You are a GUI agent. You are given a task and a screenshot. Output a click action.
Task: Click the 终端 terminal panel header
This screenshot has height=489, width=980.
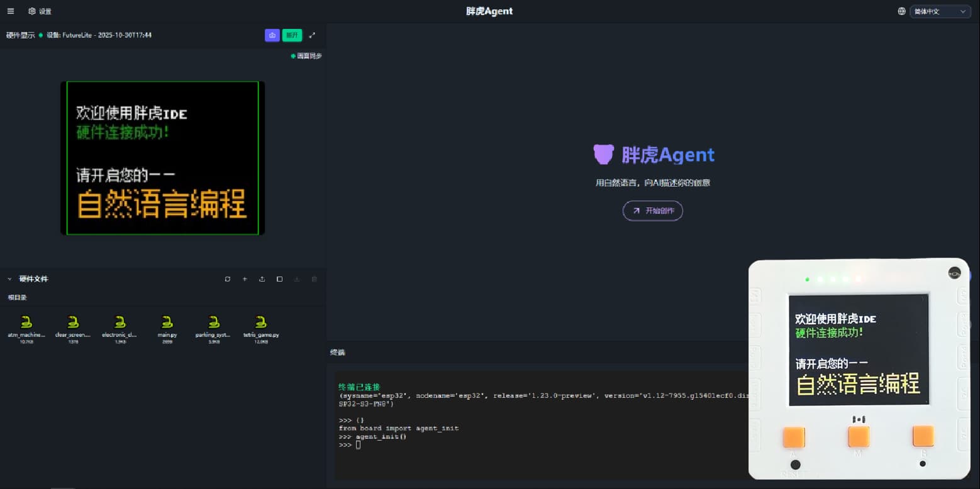[x=338, y=353]
